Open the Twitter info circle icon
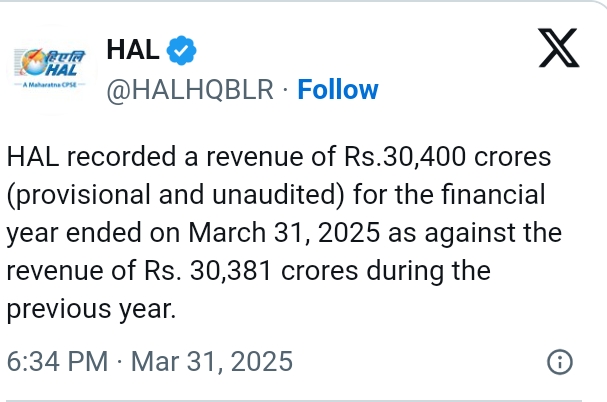The width and height of the screenshot is (607, 402). tap(562, 362)
